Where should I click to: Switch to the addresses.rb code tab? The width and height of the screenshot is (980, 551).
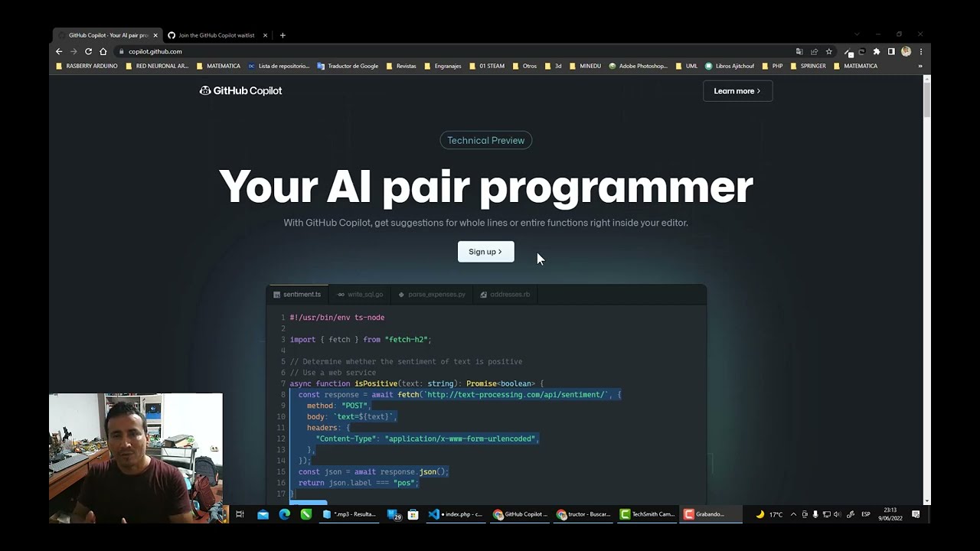coord(505,294)
